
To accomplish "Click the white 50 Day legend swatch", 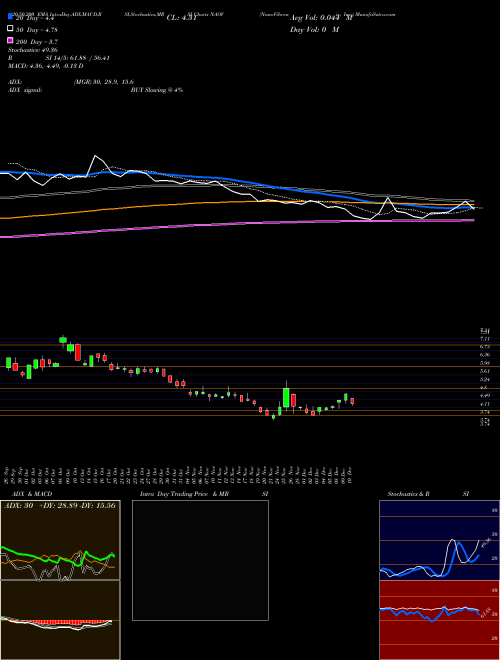I will point(10,29).
